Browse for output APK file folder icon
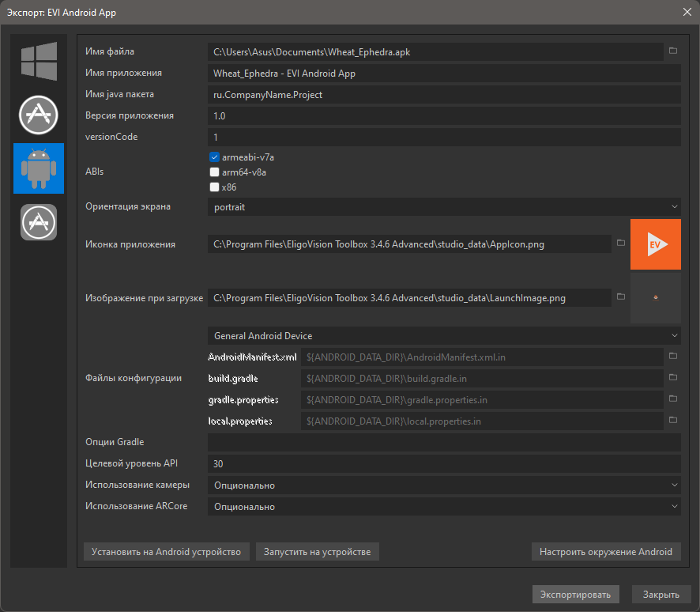Viewport: 700px width, 612px height. [x=673, y=51]
